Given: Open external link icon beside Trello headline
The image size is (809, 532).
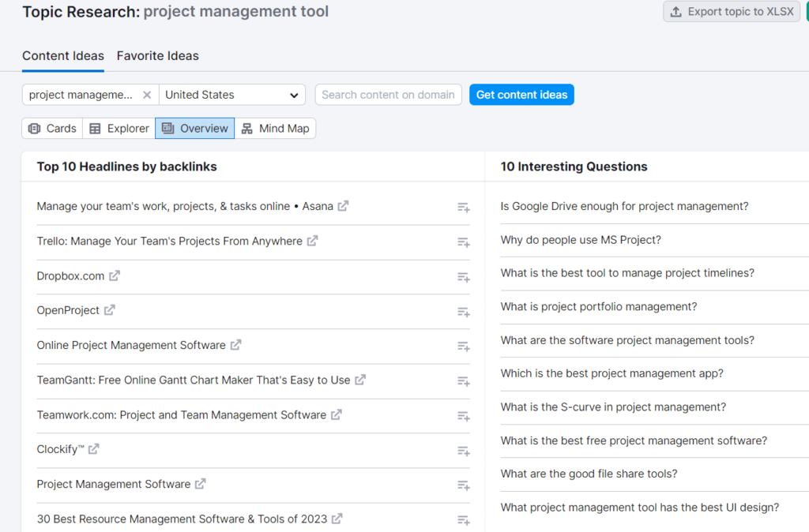Looking at the screenshot, I should 312,241.
